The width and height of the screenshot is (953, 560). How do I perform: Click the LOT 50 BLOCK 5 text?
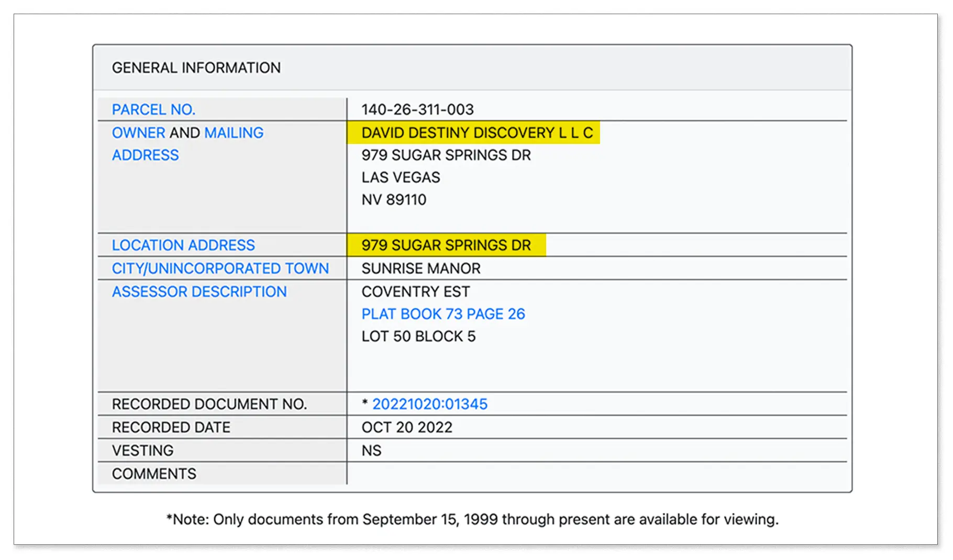pyautogui.click(x=418, y=337)
